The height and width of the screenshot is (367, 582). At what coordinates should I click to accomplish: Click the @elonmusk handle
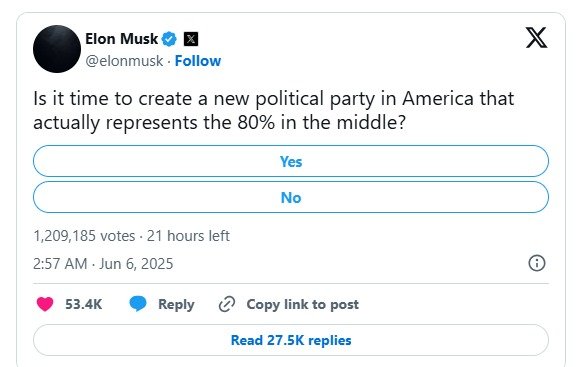click(x=124, y=61)
